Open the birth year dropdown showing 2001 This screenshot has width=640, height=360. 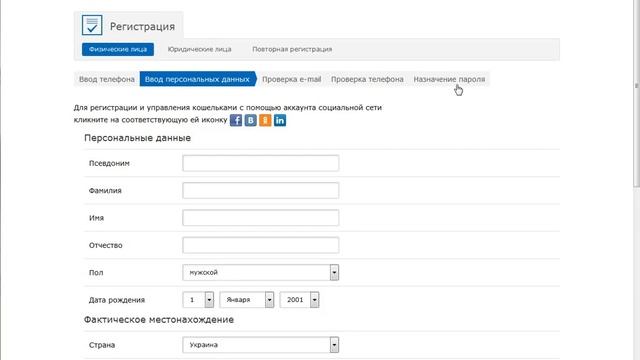point(299,300)
